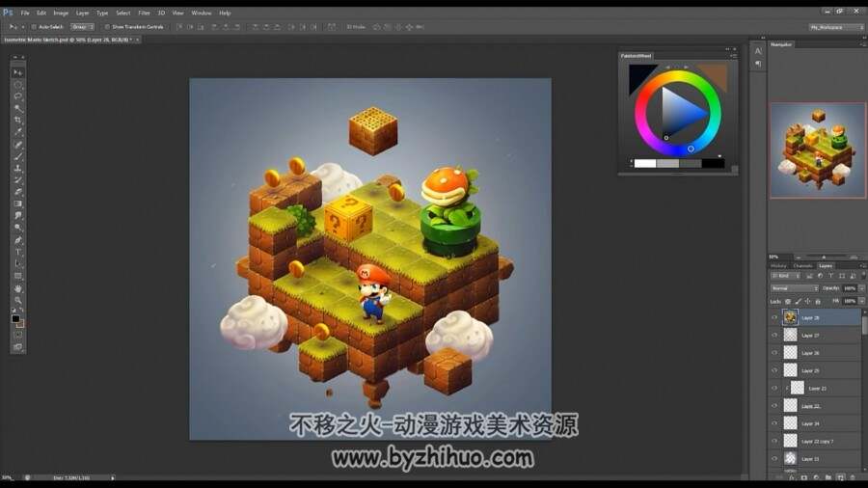868x488 pixels.
Task: Switch to the History tab
Action: [779, 266]
